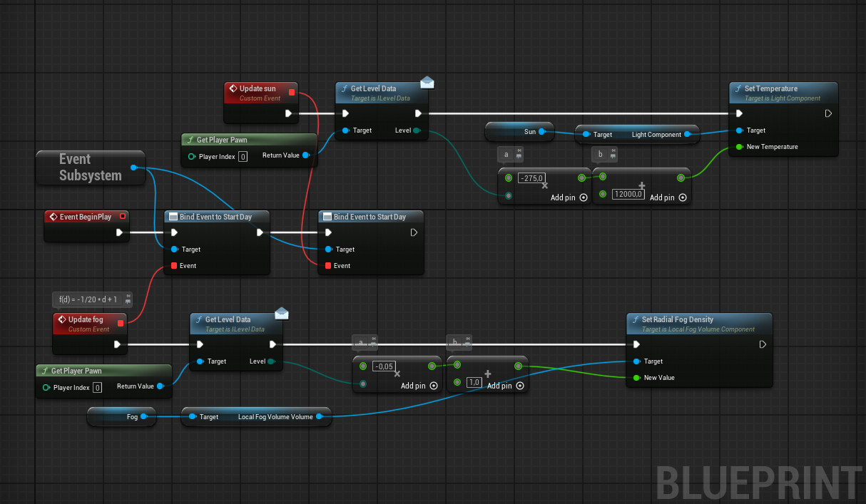Image resolution: width=866 pixels, height=504 pixels.
Task: Click Player Index field of bottom Get Player Pawn
Action: 98,387
